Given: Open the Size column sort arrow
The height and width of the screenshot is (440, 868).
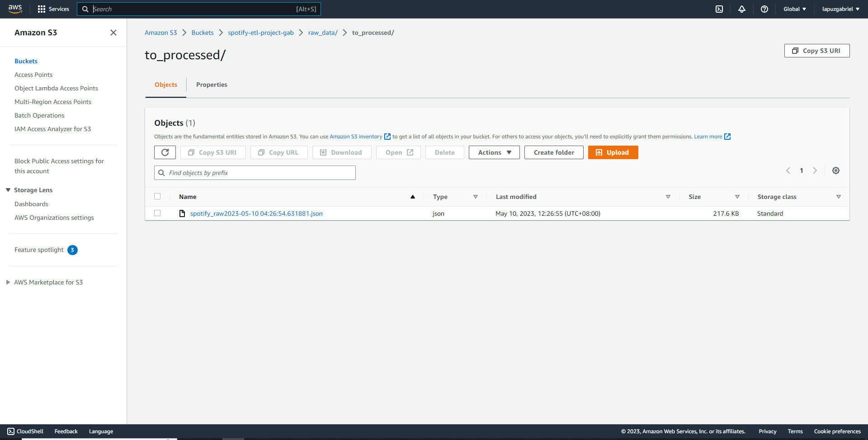Looking at the screenshot, I should [737, 197].
